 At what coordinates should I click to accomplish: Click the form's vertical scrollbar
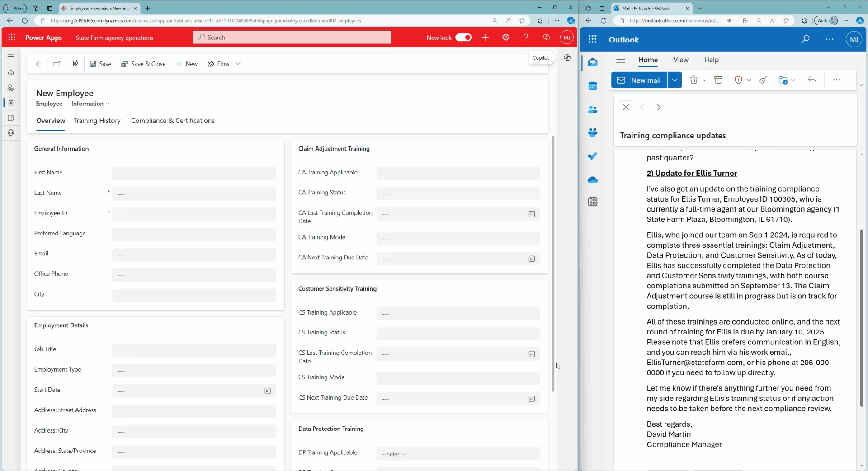tap(552, 263)
